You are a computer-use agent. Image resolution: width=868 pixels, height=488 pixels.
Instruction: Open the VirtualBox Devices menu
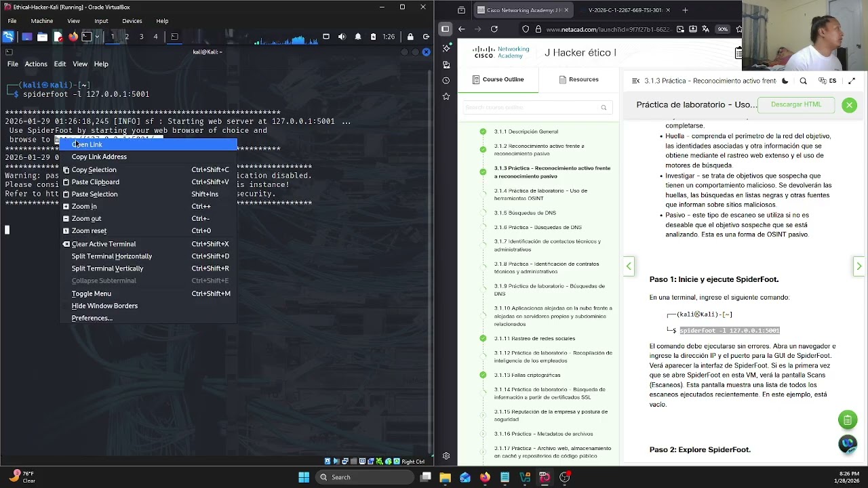click(x=132, y=21)
